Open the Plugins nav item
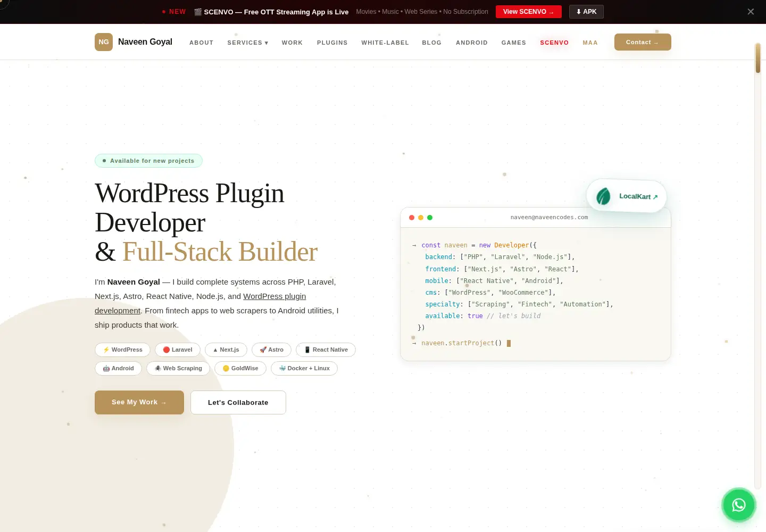Image resolution: width=766 pixels, height=532 pixels. pos(332,43)
